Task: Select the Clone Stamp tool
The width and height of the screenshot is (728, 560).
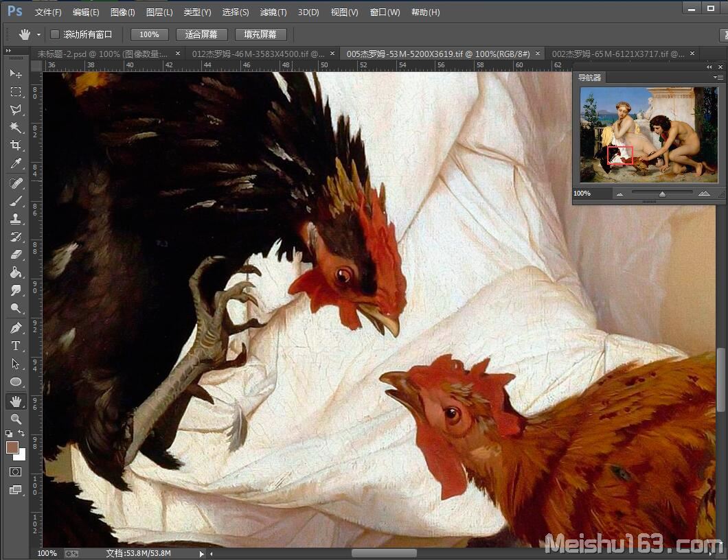Action: (x=15, y=218)
